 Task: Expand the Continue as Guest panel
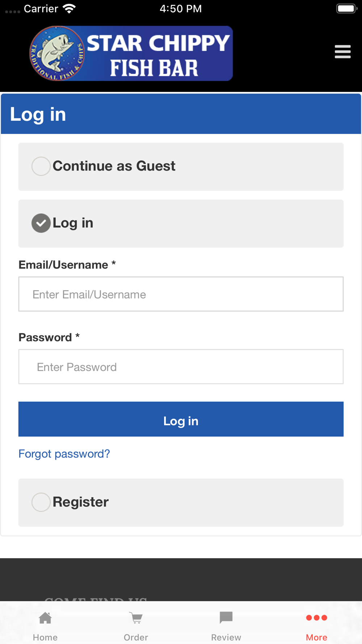(181, 167)
